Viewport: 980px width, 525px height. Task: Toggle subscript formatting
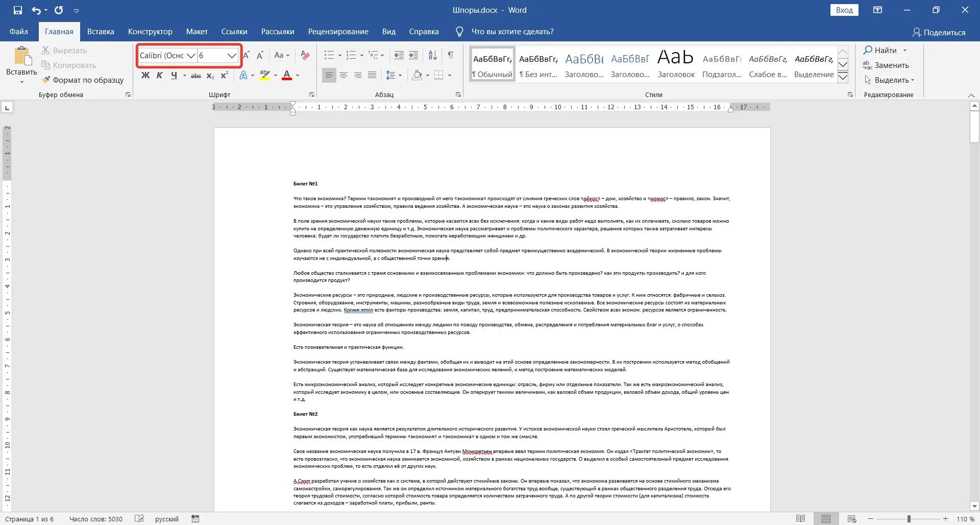coord(210,76)
